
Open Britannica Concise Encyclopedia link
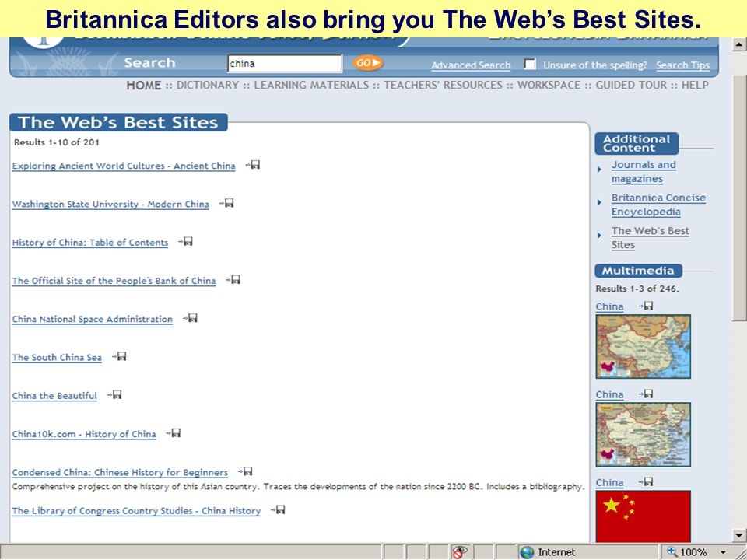point(659,205)
